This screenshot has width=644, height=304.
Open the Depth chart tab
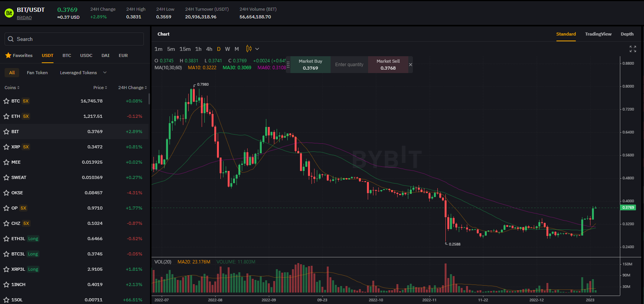click(627, 34)
